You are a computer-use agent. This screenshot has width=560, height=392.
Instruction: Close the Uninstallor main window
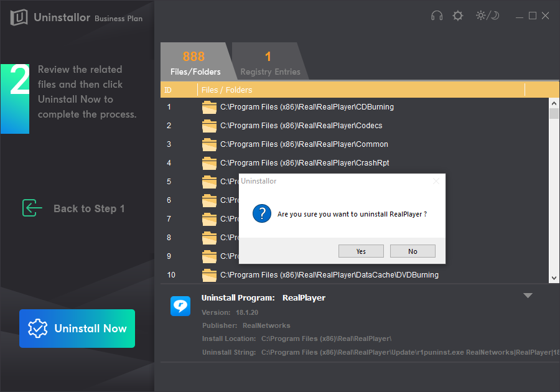(545, 16)
